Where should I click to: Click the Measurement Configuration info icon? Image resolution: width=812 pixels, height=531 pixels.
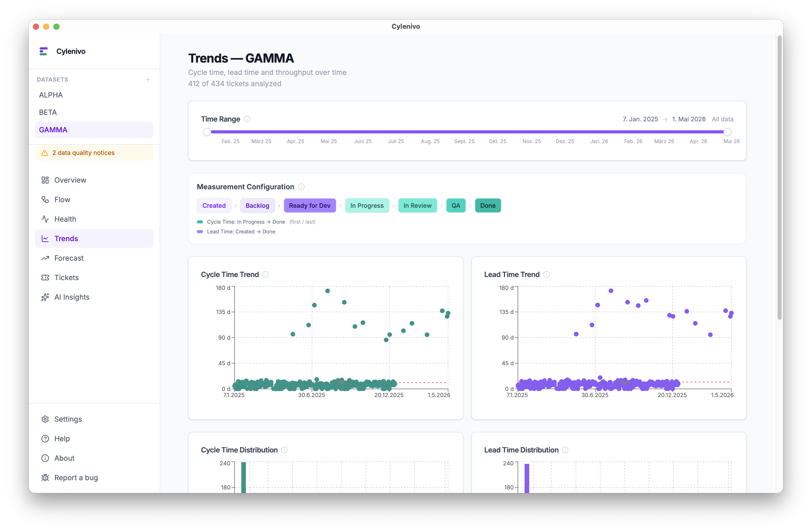click(x=301, y=187)
